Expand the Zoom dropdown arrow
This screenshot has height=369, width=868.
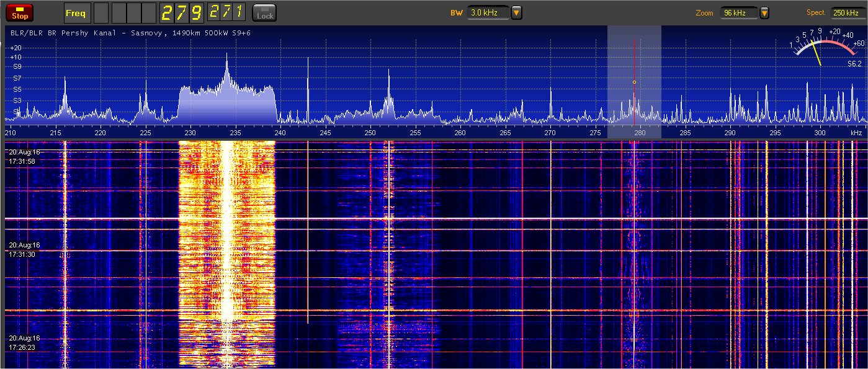(764, 13)
